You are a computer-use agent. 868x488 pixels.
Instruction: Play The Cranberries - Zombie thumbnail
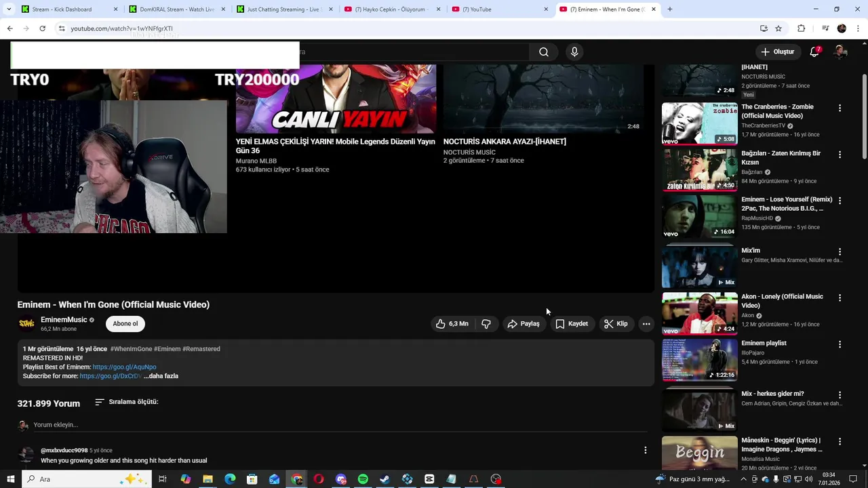click(x=699, y=123)
